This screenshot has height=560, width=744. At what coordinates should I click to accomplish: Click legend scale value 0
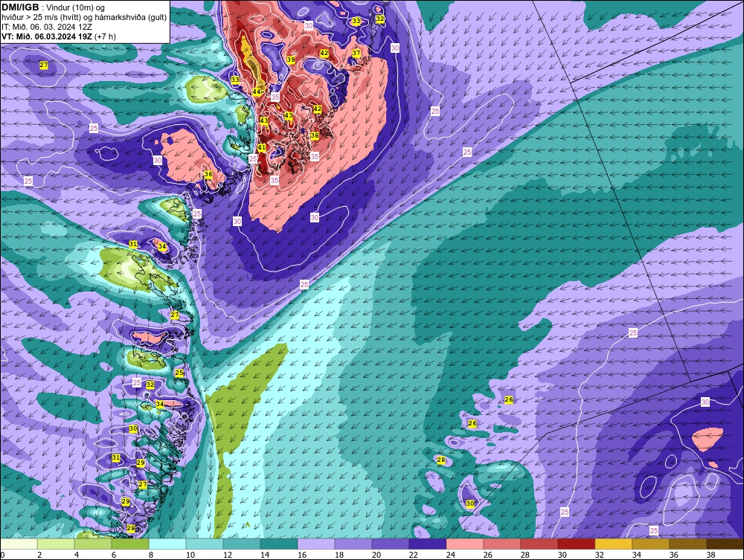click(2, 555)
